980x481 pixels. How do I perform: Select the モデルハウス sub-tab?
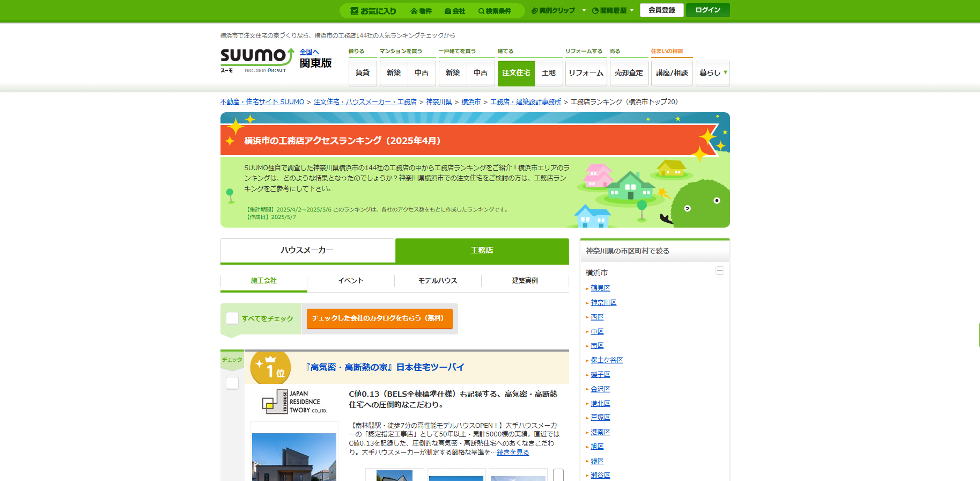coord(438,281)
